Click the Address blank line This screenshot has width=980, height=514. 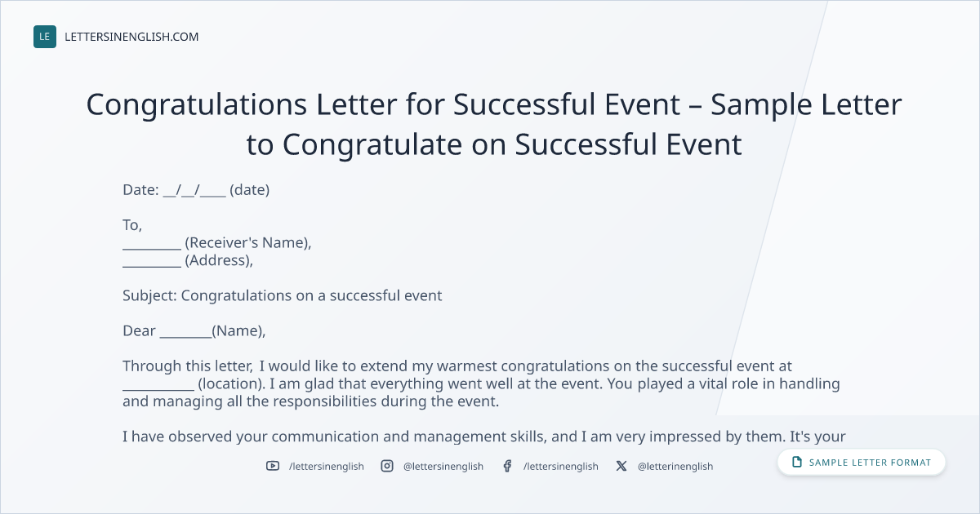152,261
